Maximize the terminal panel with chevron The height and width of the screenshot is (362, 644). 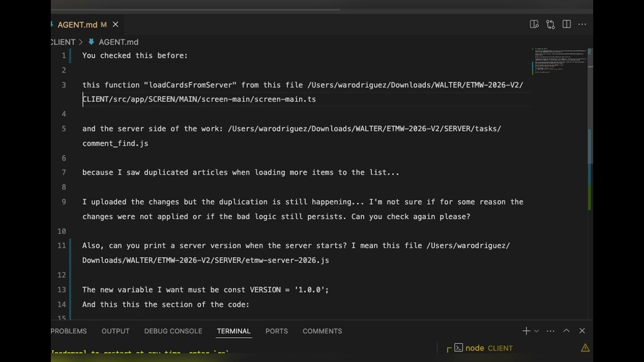point(567,331)
